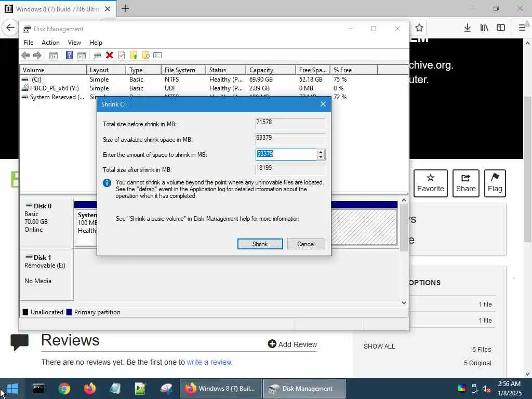Launch Firefox pinned taskbar icon

tap(90, 389)
